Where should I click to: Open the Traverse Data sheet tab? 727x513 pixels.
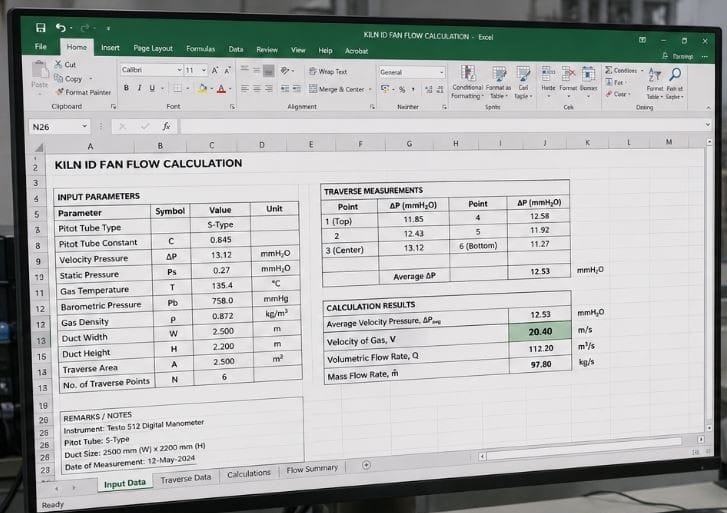click(185, 478)
